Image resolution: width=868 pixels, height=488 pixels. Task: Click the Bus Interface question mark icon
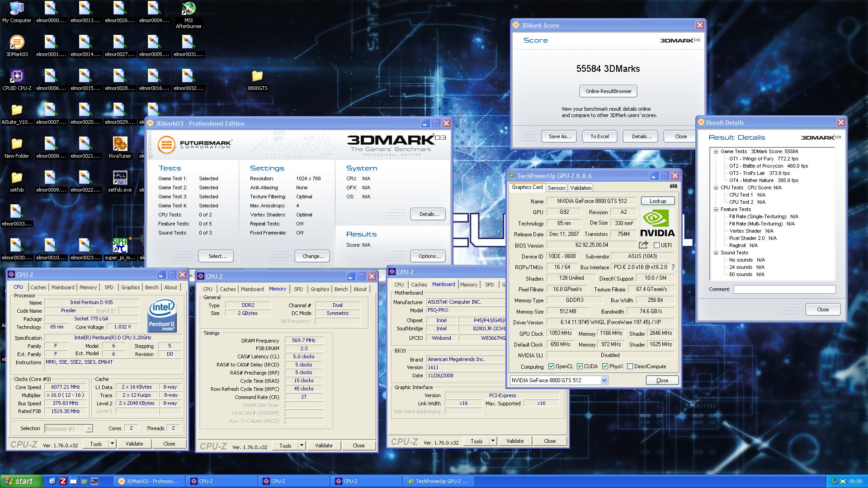673,267
